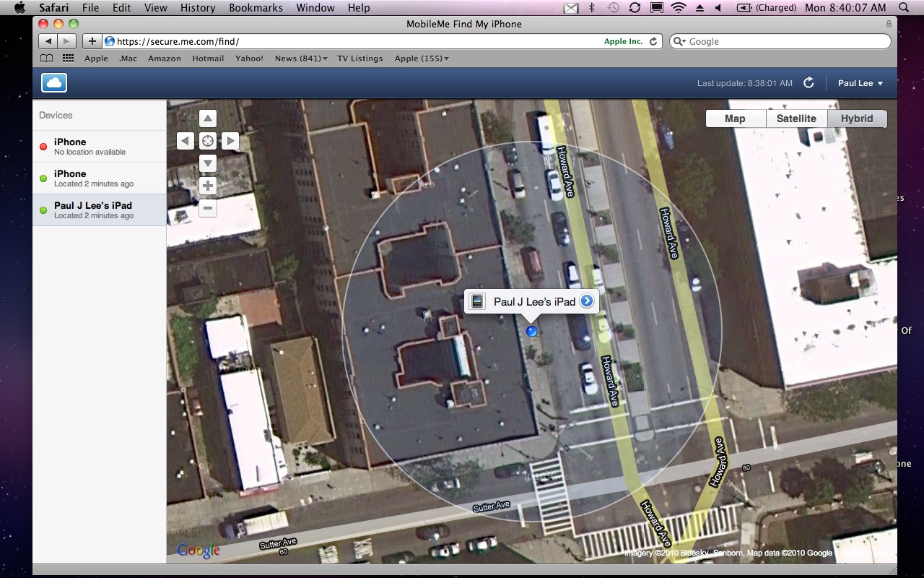Click the Last update 8:38:01 AM text
924x578 pixels.
pos(744,83)
